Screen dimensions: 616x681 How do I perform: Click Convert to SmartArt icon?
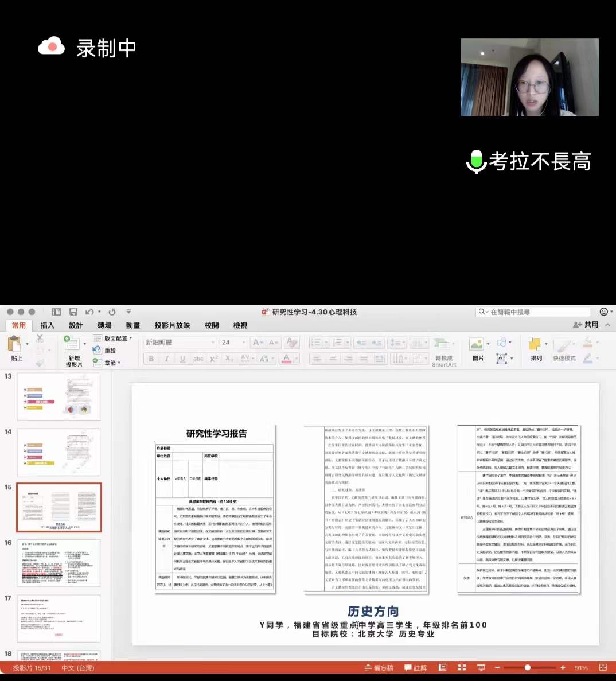[443, 345]
